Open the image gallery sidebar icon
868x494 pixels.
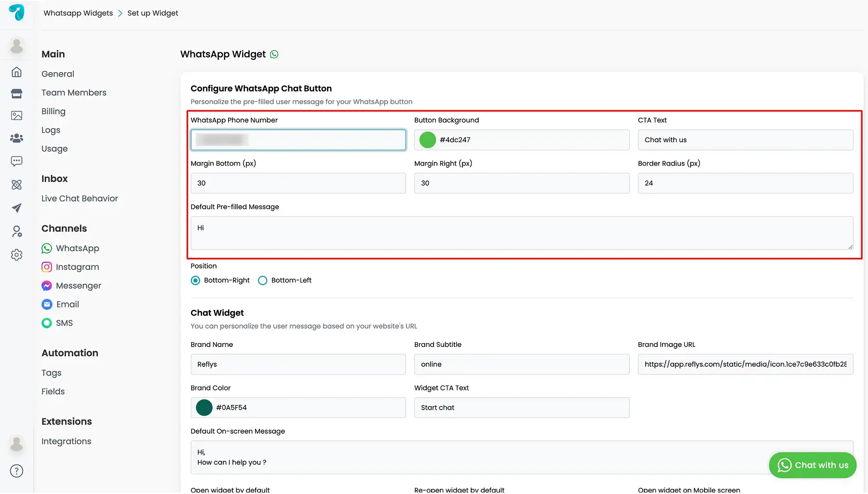pos(16,116)
